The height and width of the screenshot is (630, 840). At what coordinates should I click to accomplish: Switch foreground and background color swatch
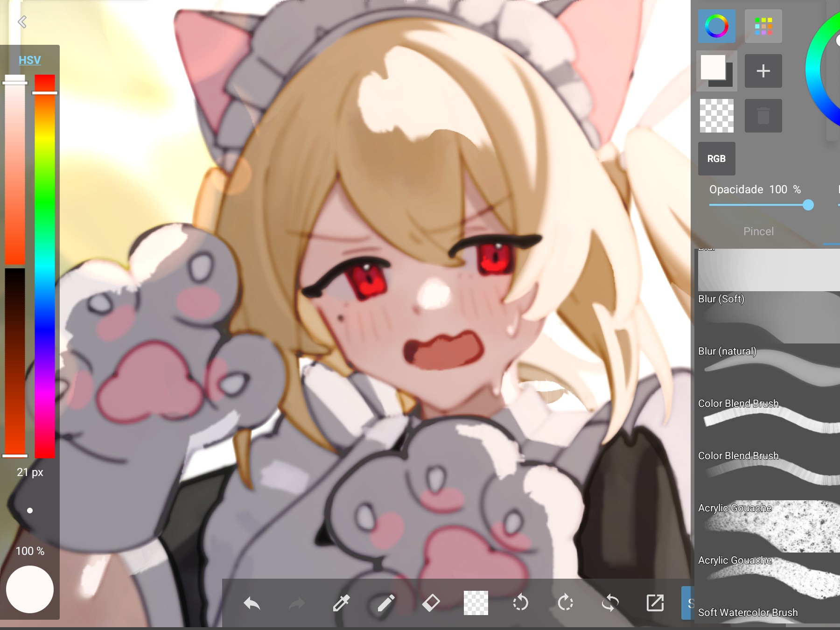pyautogui.click(x=716, y=71)
